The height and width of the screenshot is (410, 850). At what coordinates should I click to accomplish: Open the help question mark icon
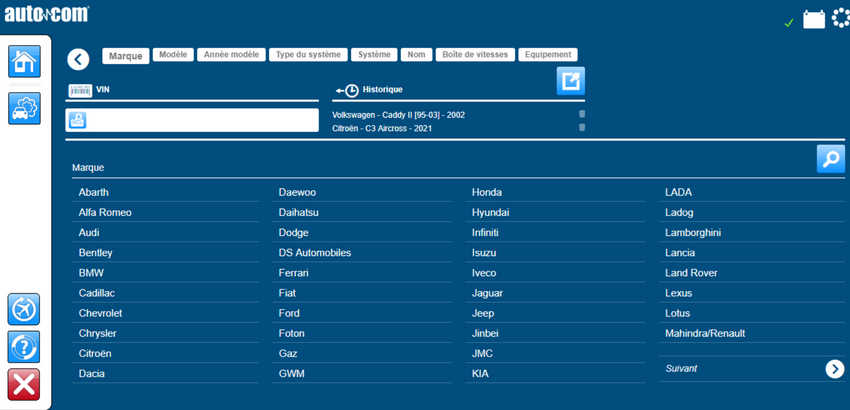(24, 347)
